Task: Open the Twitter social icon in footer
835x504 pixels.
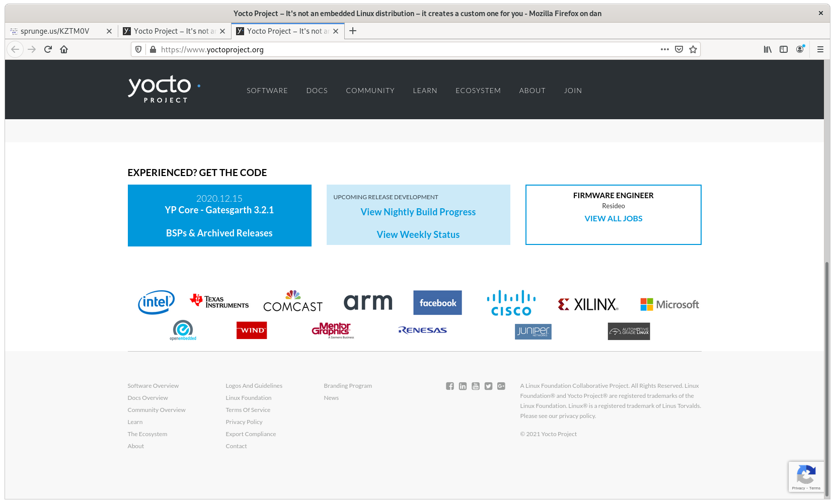Action: click(x=488, y=386)
